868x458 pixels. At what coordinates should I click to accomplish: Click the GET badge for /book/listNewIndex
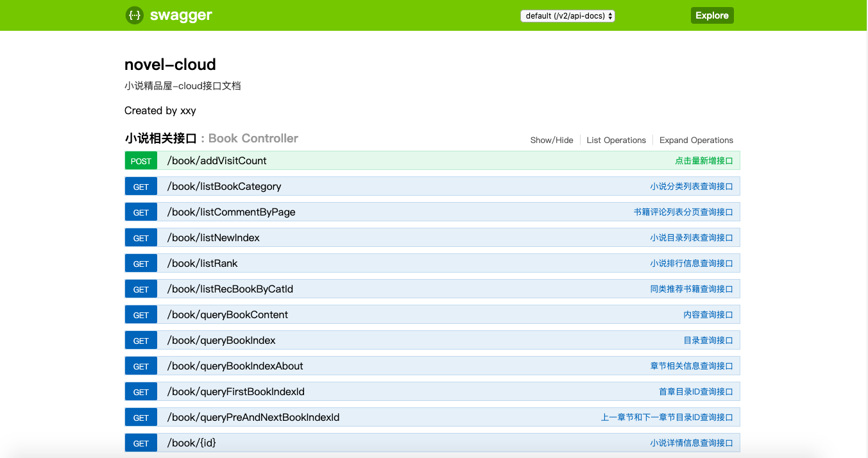[141, 238]
